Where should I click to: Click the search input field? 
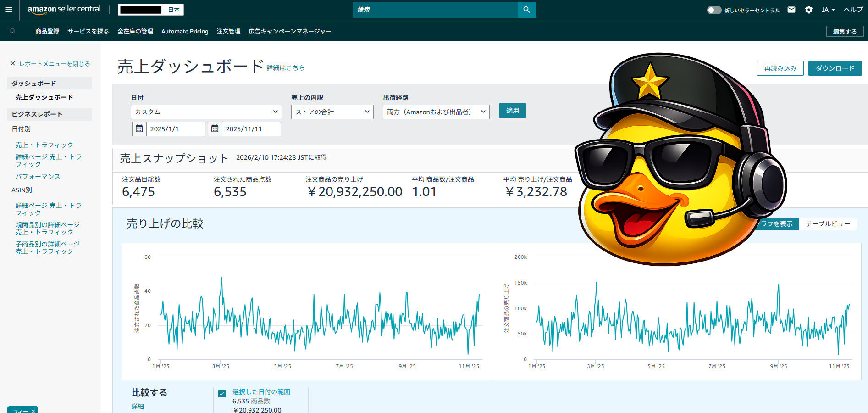tap(435, 10)
